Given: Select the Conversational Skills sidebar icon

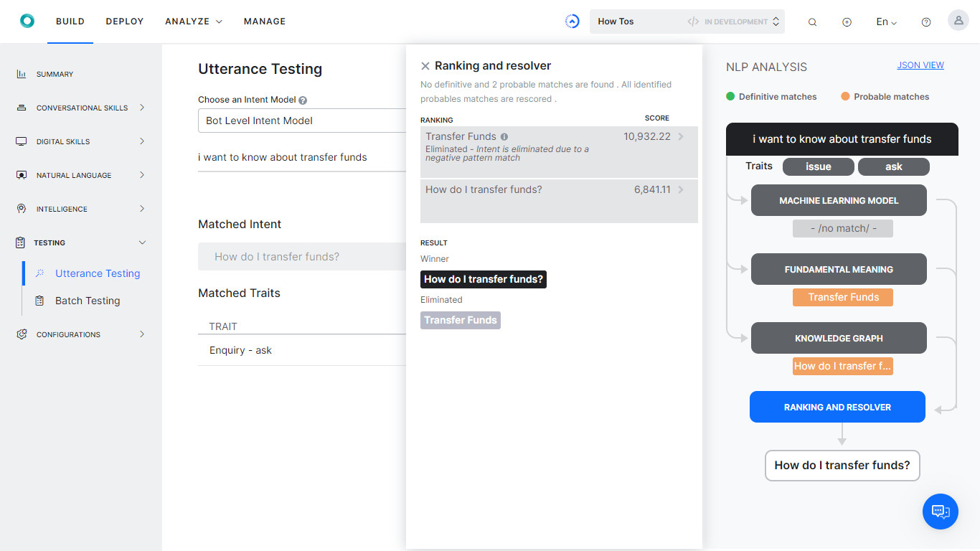Looking at the screenshot, I should (x=21, y=107).
